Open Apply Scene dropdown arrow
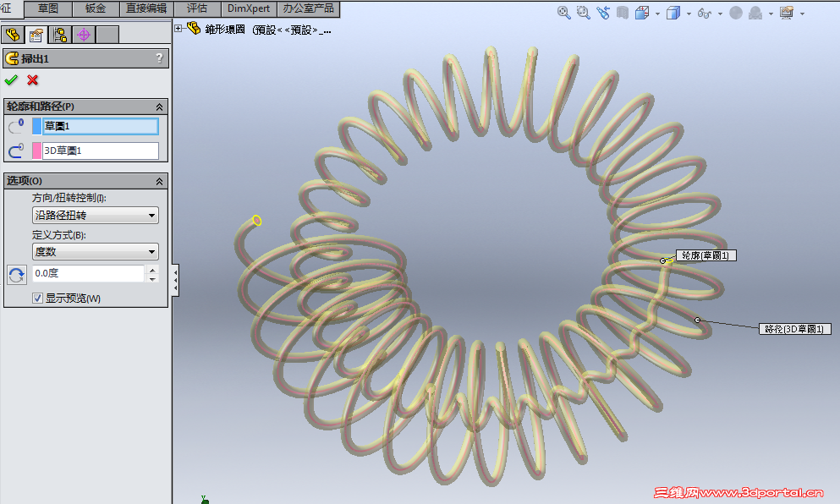The height and width of the screenshot is (504, 840). pos(771,14)
